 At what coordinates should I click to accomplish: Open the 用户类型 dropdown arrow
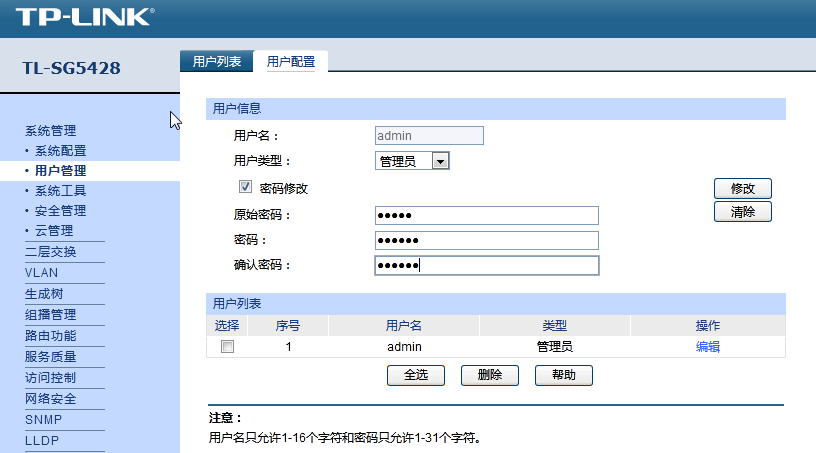click(x=440, y=161)
